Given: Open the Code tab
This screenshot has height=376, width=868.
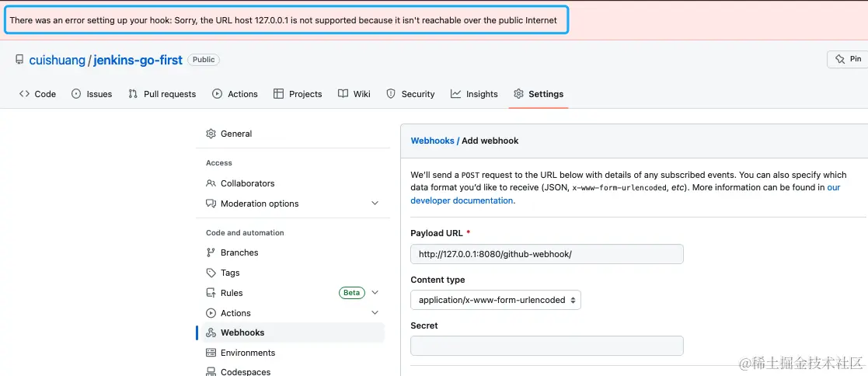Looking at the screenshot, I should pos(38,94).
